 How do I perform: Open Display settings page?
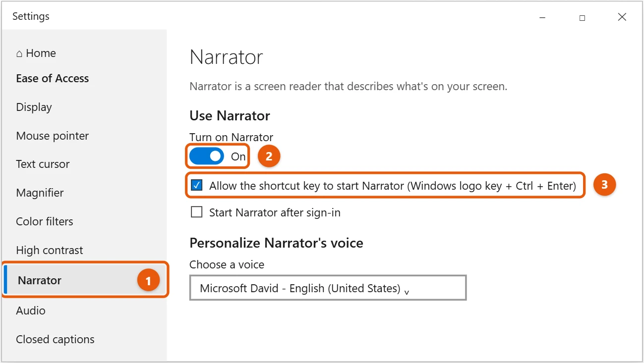(34, 107)
